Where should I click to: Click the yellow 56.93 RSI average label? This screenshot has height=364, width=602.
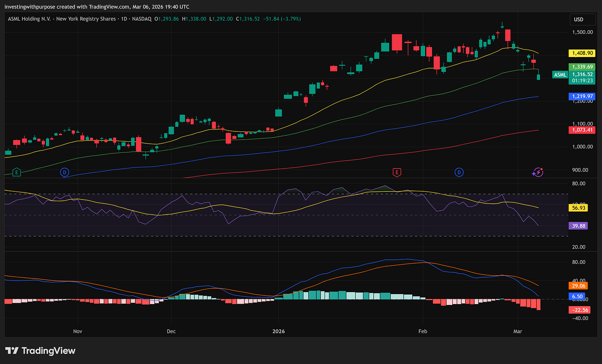click(578, 208)
